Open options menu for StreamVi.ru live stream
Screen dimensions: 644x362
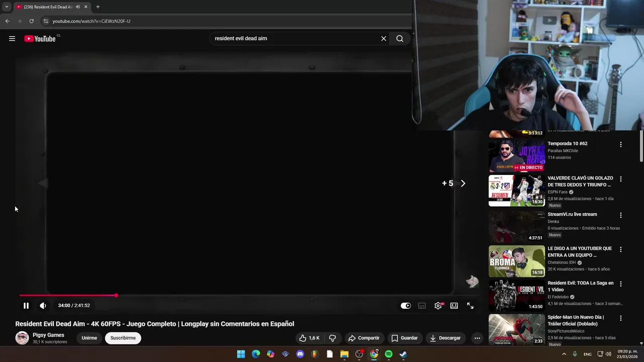click(620, 215)
